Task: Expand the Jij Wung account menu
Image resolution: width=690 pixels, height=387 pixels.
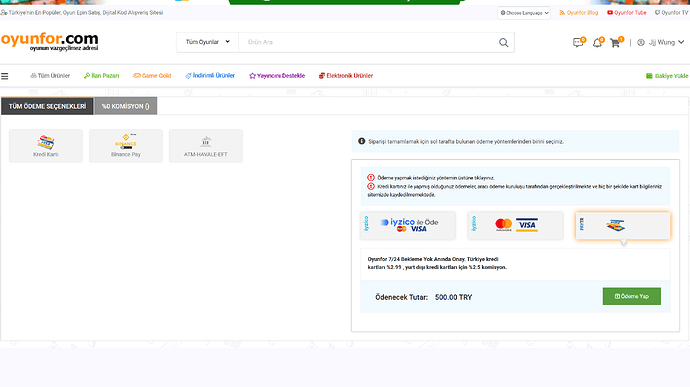Action: (661, 42)
